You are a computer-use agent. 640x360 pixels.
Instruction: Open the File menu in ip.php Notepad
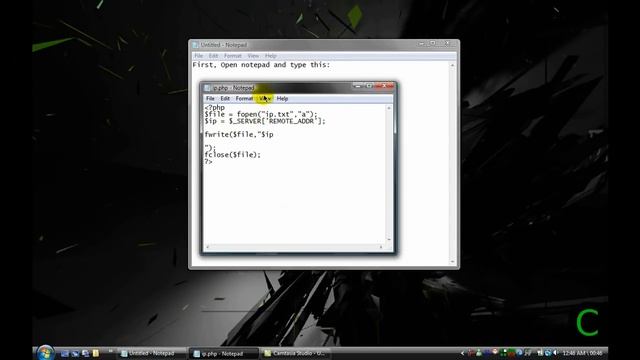[x=210, y=99]
